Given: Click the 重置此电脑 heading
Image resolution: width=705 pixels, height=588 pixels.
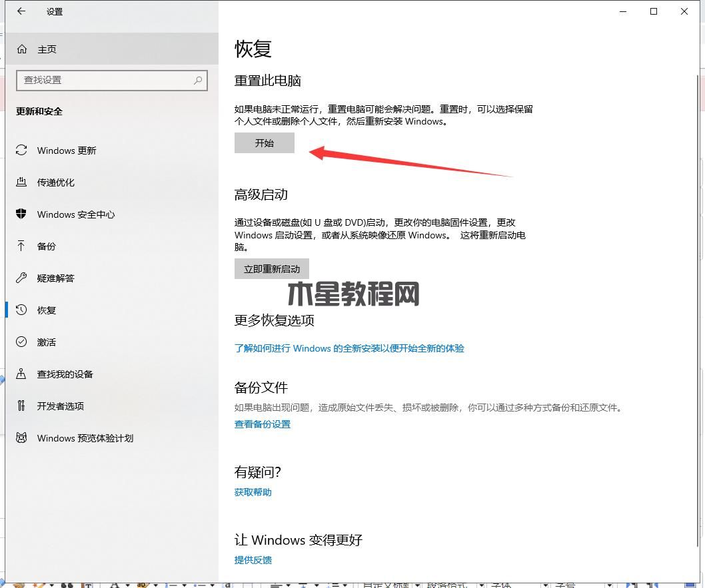Looking at the screenshot, I should pos(267,81).
